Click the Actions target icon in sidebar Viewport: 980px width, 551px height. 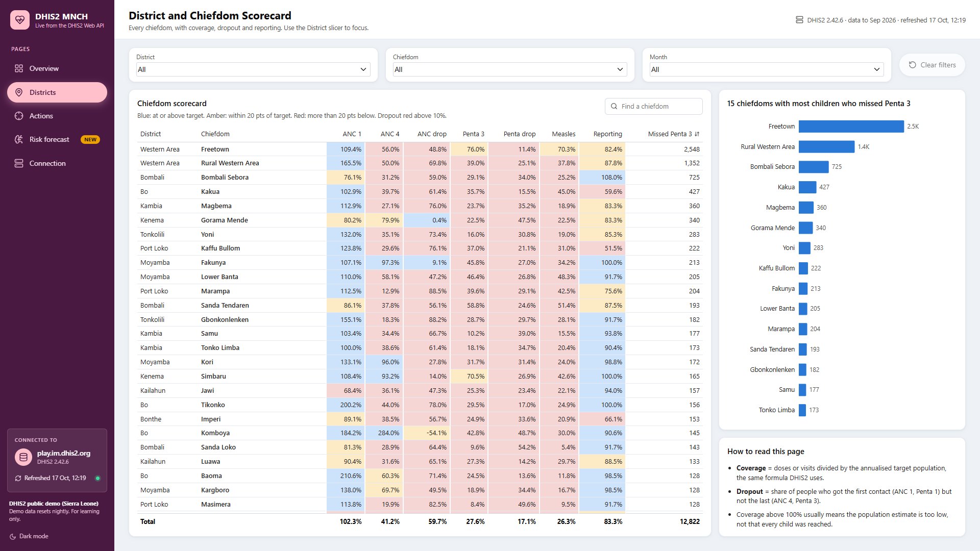[x=19, y=116]
